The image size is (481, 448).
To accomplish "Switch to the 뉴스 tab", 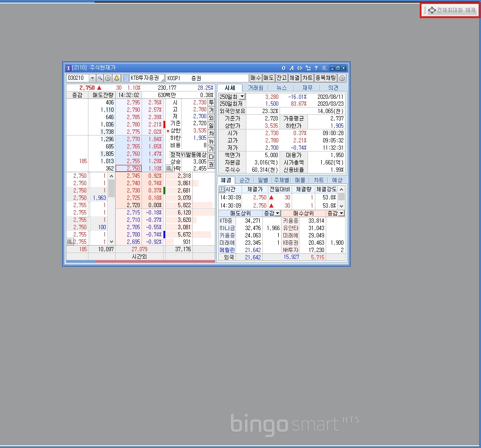I will click(x=281, y=88).
